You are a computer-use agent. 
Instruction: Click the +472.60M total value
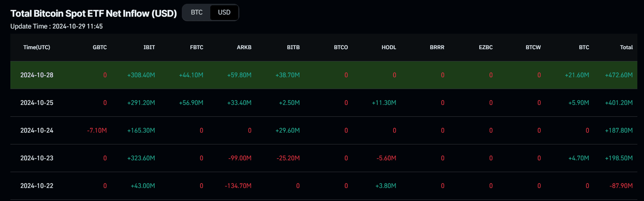click(619, 75)
